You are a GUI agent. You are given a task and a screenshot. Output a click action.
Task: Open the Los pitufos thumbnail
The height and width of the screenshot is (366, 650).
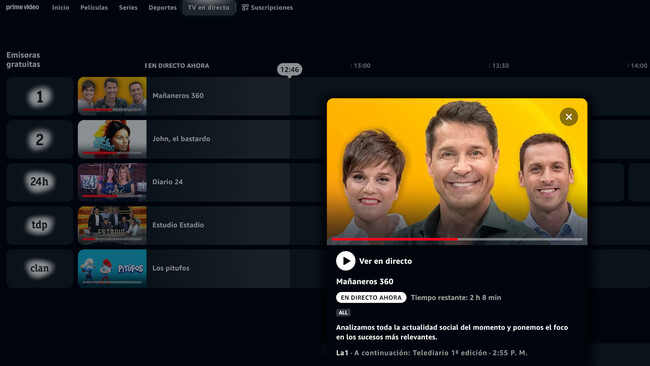112,268
